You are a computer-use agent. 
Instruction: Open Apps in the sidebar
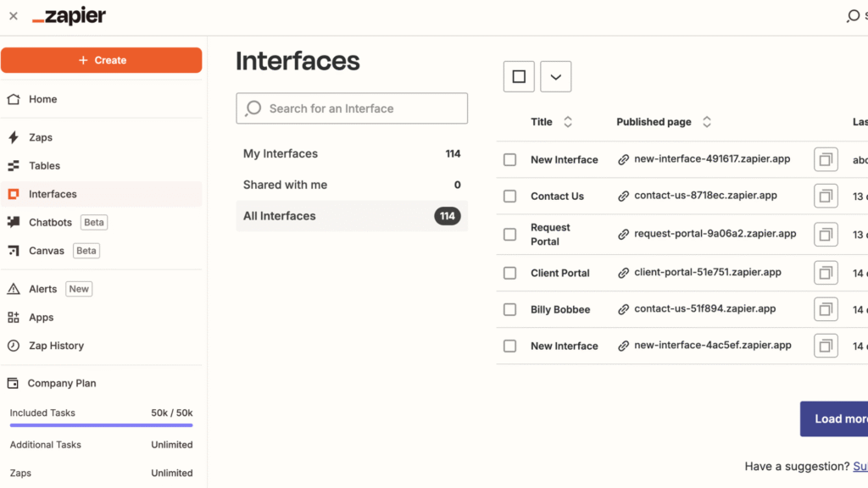(102, 317)
